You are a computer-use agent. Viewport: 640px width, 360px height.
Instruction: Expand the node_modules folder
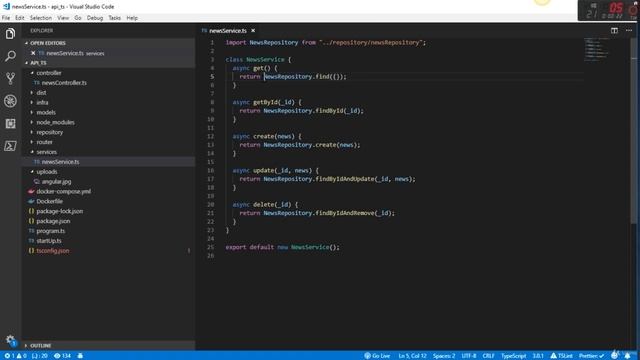click(x=32, y=122)
